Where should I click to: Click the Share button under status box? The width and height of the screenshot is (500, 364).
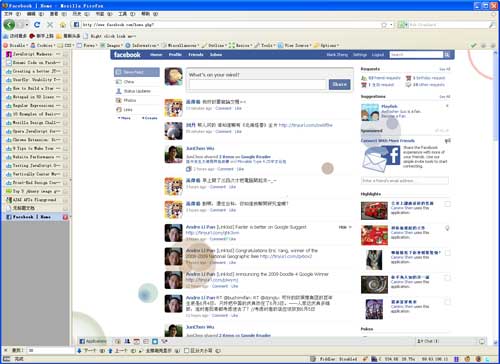coord(340,84)
